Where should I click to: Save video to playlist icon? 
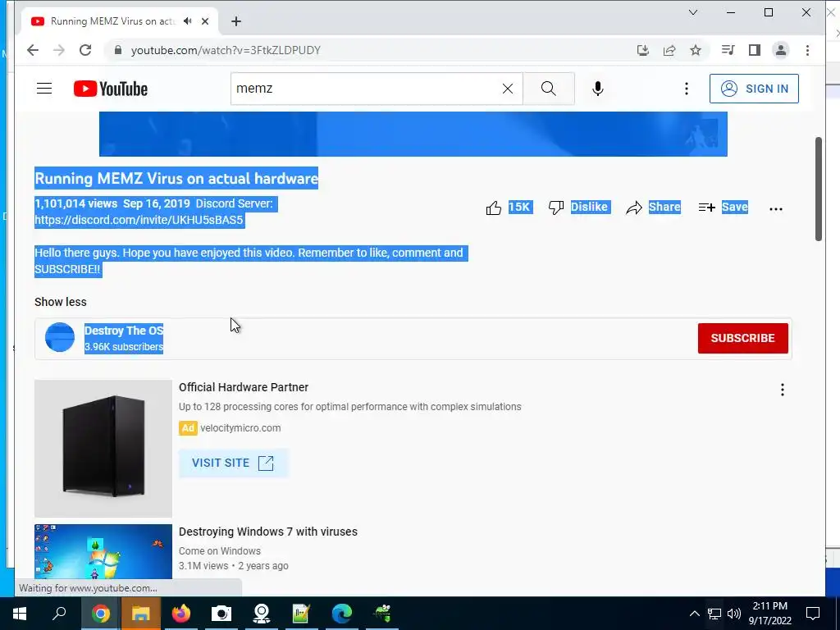click(x=706, y=208)
